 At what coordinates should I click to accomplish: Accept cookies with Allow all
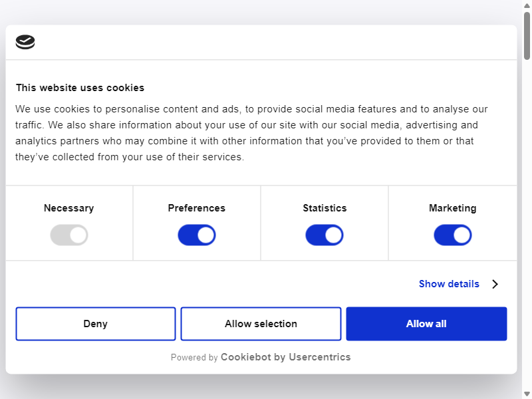pos(426,324)
